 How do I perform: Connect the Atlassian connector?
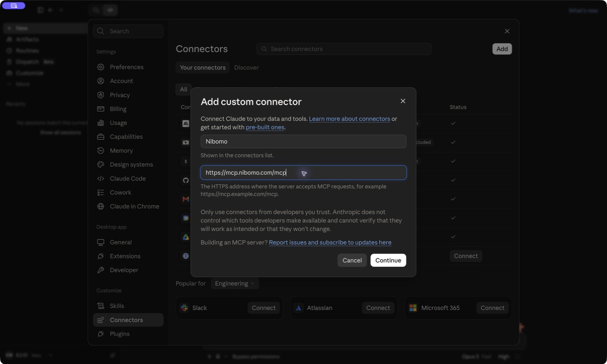378,308
